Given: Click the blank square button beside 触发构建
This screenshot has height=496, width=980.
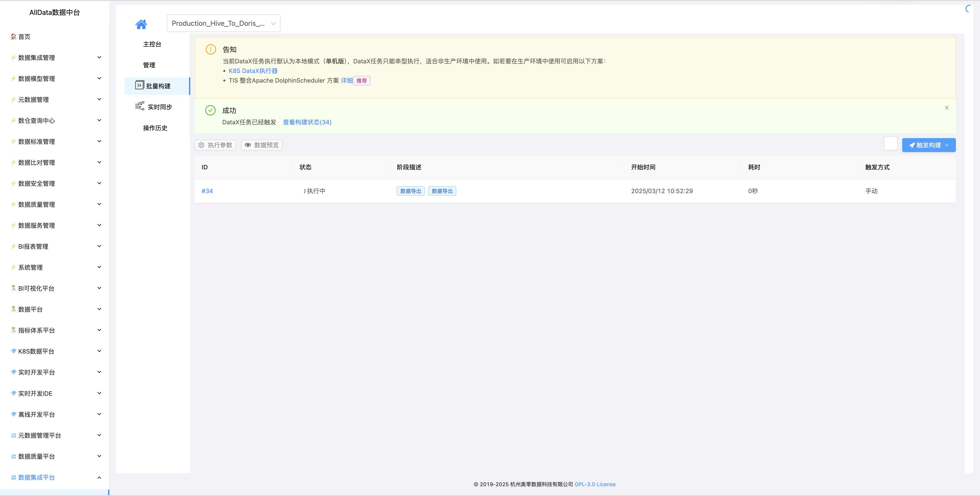Looking at the screenshot, I should [x=890, y=144].
